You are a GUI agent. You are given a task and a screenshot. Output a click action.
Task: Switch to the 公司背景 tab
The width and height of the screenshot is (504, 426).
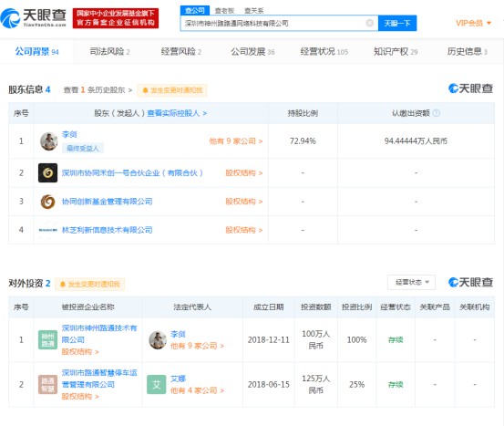click(x=36, y=51)
